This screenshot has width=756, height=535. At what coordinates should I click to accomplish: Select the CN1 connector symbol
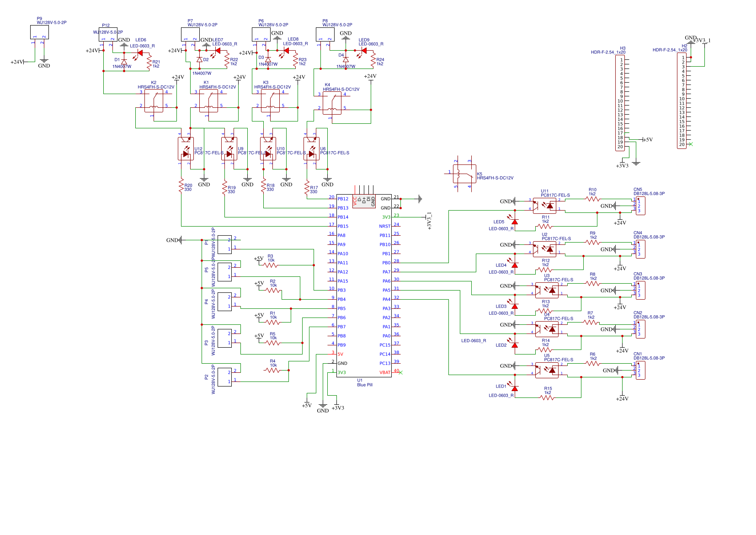click(640, 370)
